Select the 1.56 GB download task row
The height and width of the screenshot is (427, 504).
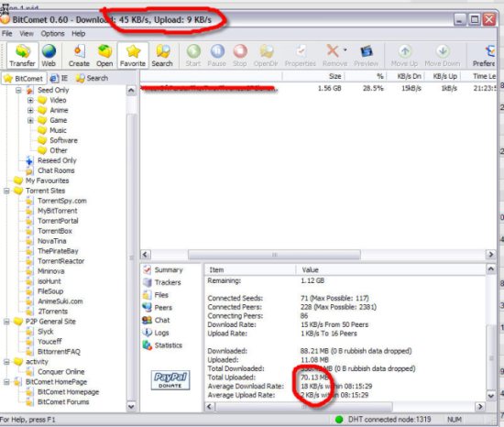click(x=318, y=88)
